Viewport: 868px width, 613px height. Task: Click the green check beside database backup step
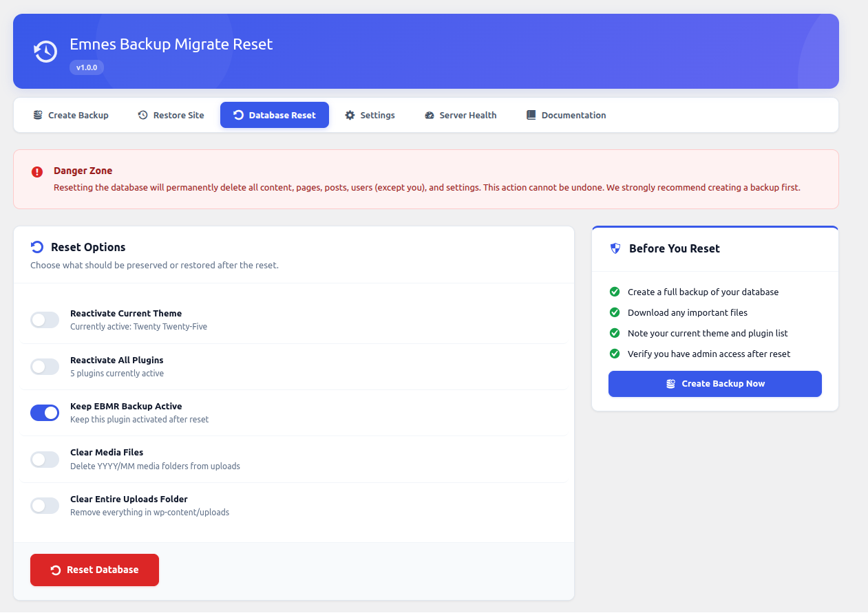pyautogui.click(x=614, y=292)
